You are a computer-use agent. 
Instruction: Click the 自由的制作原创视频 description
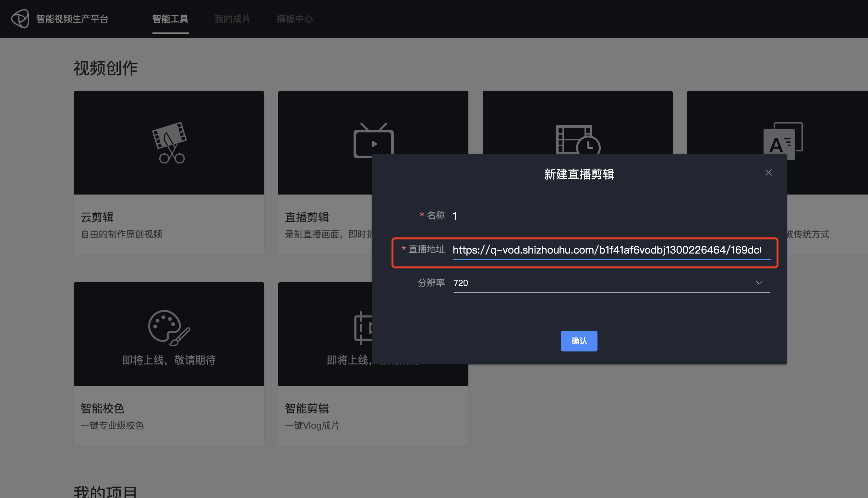pos(121,234)
